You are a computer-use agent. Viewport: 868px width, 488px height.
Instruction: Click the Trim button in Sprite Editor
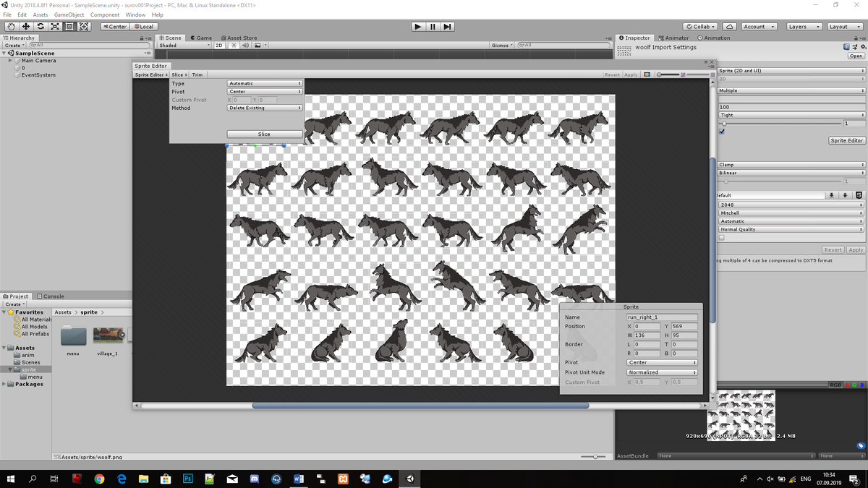pos(197,74)
